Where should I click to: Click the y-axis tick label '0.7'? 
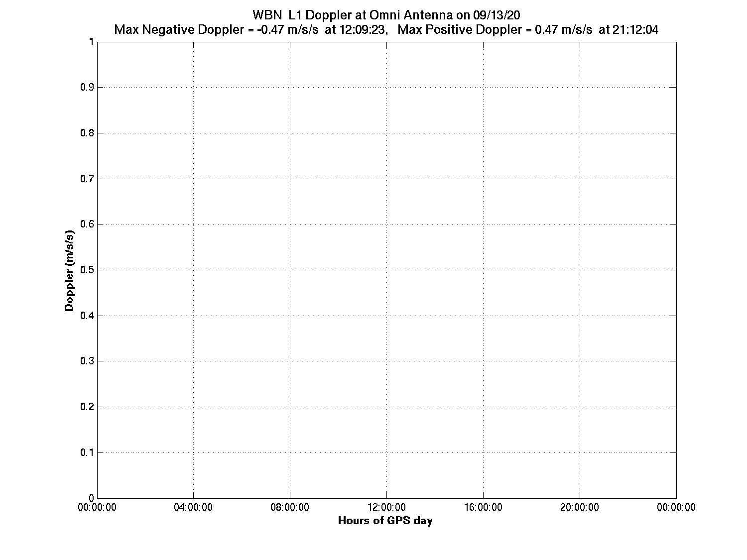click(87, 179)
